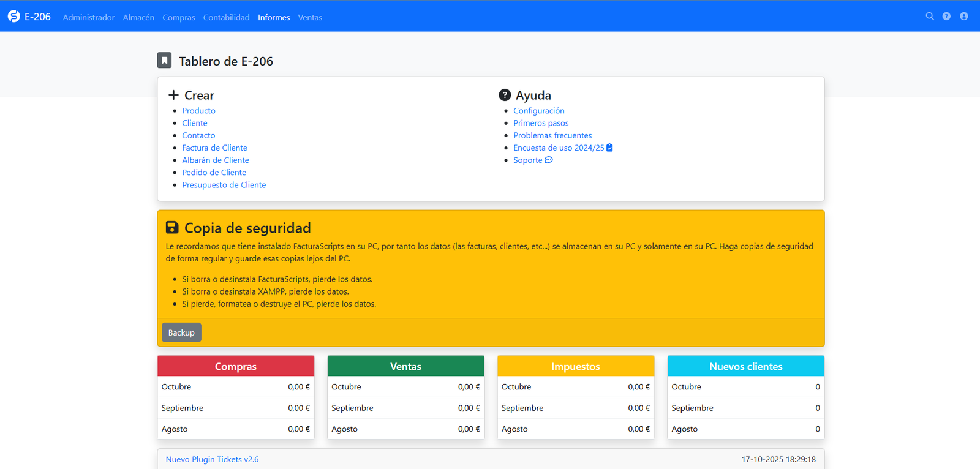980x469 pixels.
Task: Open the Ventas menu
Action: click(x=310, y=17)
